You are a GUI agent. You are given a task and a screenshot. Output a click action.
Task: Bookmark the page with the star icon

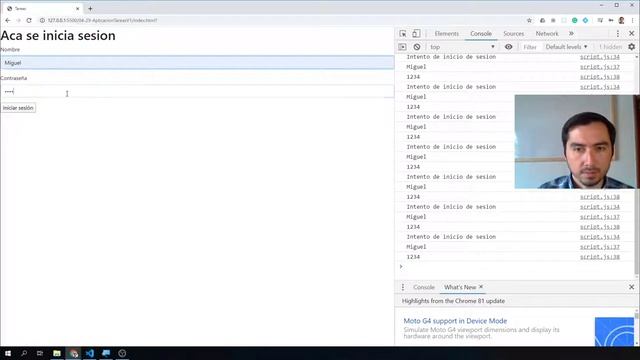(529, 20)
